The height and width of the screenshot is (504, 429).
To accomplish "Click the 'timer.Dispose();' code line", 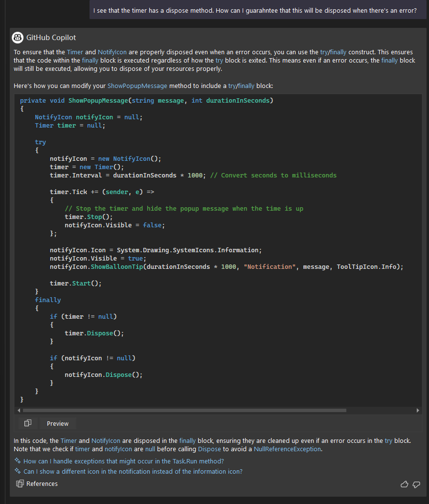I will [94, 333].
